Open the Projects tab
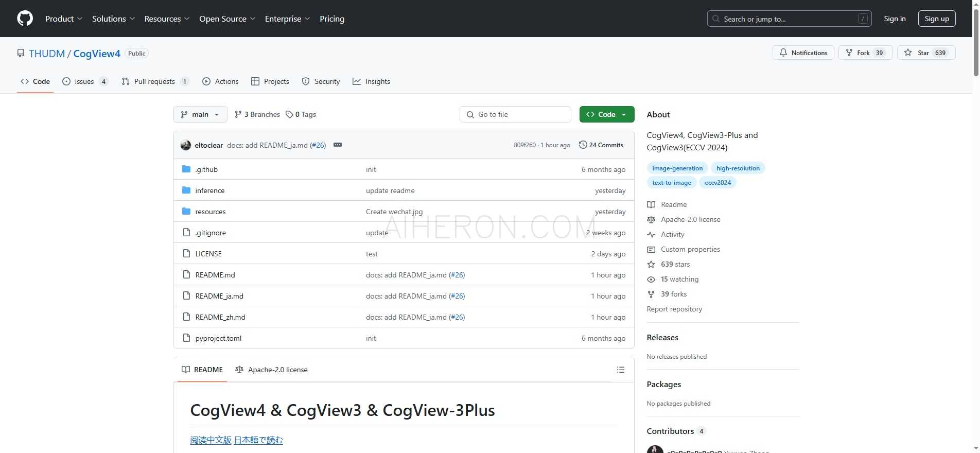Viewport: 980px width, 453px height. click(x=270, y=81)
